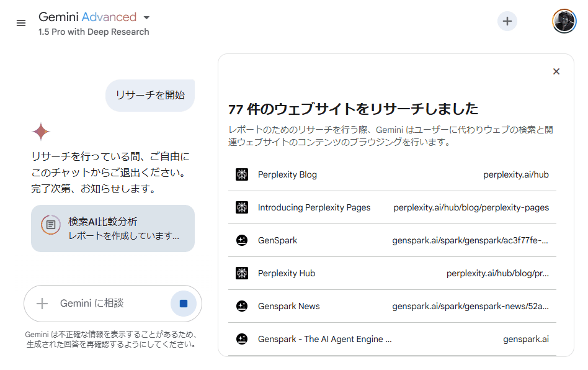Click the リサーチを行っている間 response text
The height and width of the screenshot is (370, 588).
click(x=110, y=173)
